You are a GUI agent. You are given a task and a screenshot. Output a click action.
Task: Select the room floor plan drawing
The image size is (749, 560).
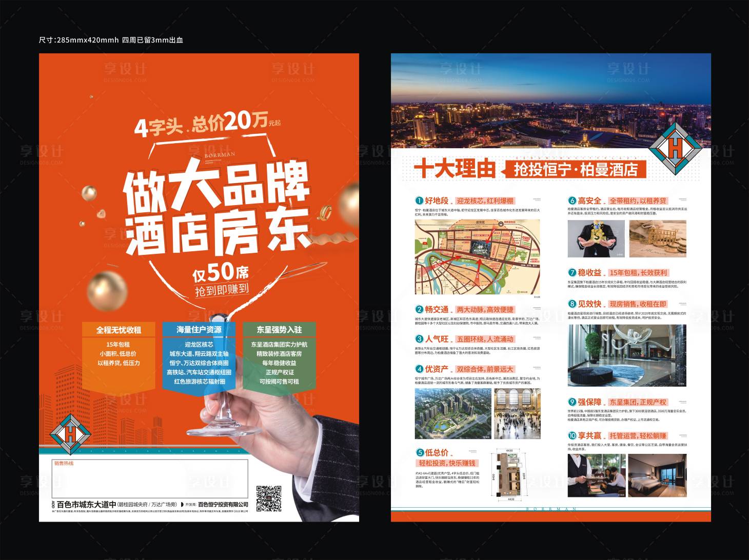[510, 475]
